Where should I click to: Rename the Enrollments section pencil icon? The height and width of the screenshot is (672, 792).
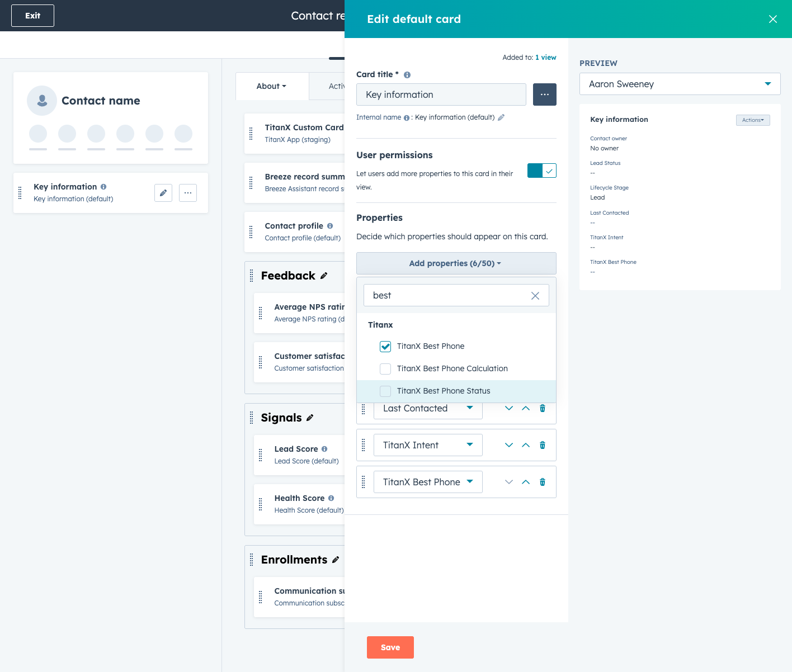[336, 560]
